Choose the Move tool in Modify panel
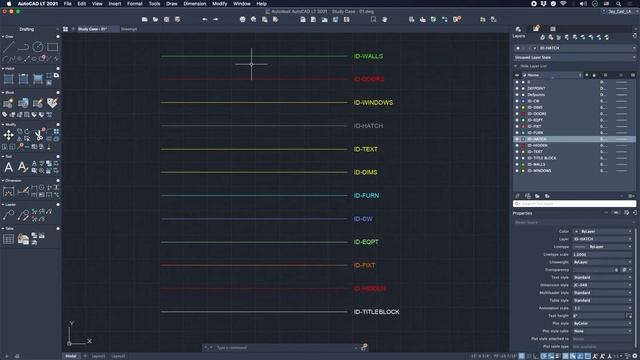Viewport: 640px width, 360px height. (9, 135)
